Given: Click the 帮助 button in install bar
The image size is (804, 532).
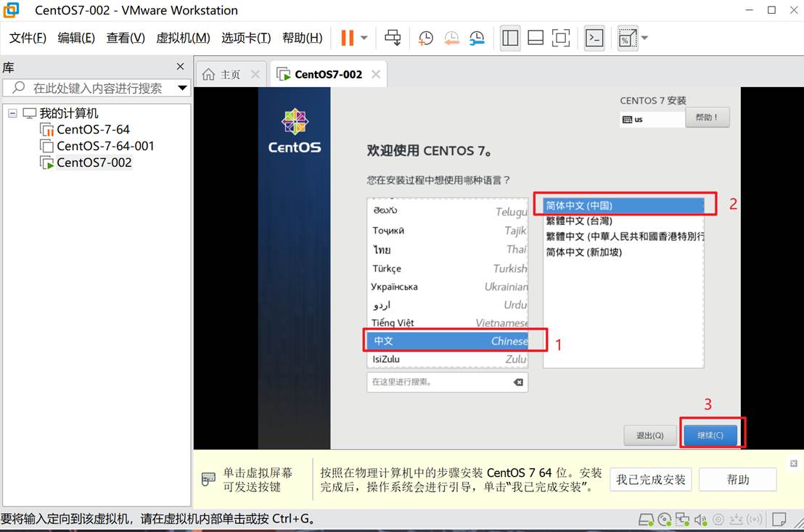Looking at the screenshot, I should click(x=738, y=480).
